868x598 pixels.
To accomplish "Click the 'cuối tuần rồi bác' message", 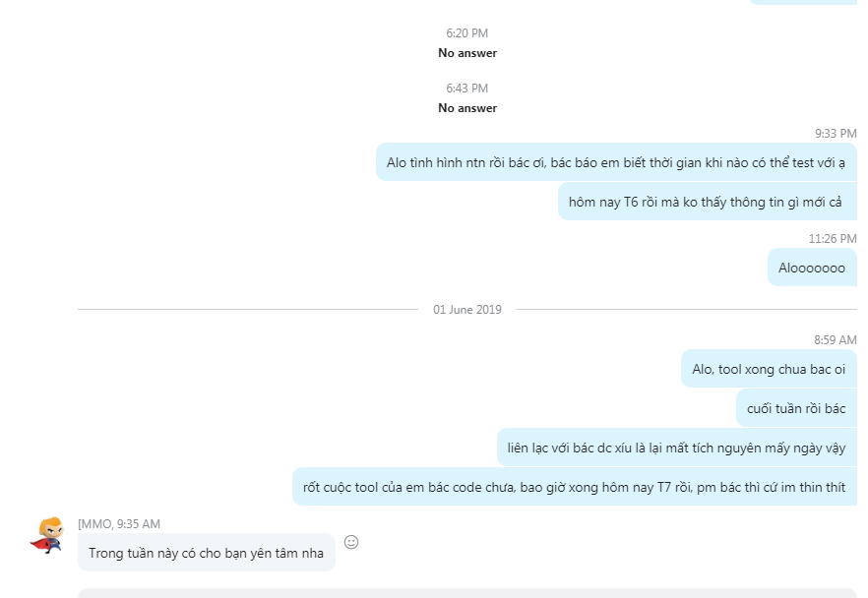I will (795, 408).
